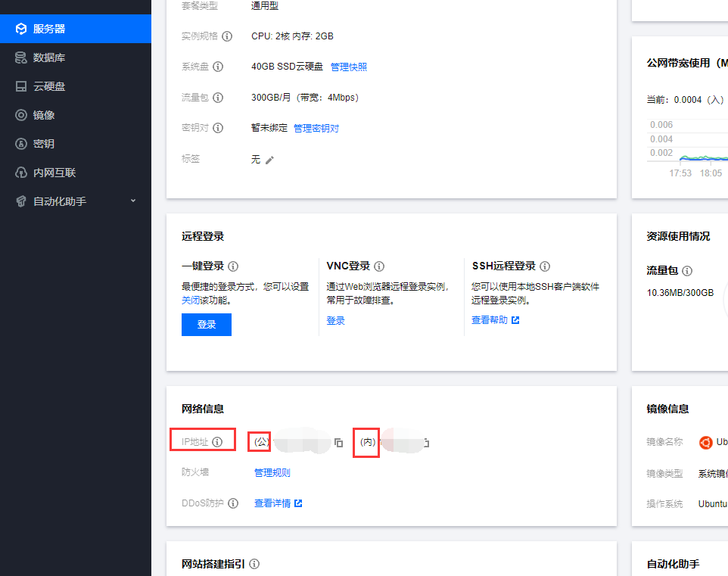Click info icon next to VNC登录
728x576 pixels.
[x=379, y=266]
